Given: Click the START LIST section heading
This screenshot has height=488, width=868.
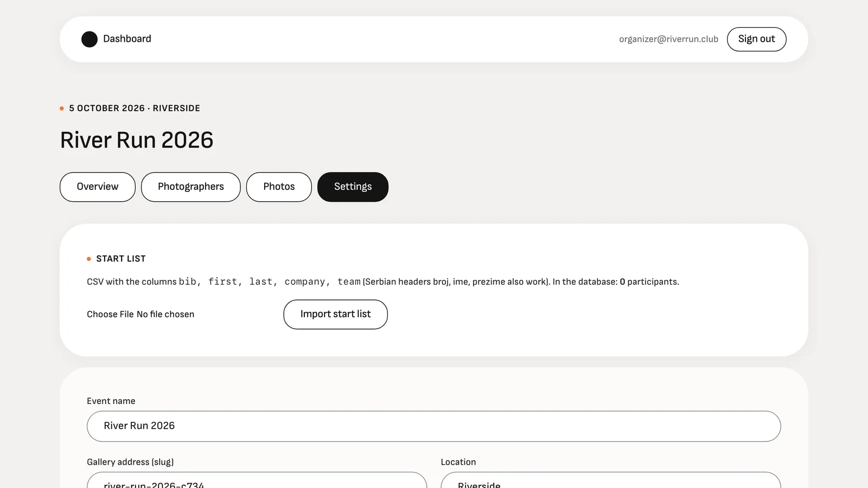Looking at the screenshot, I should 121,259.
